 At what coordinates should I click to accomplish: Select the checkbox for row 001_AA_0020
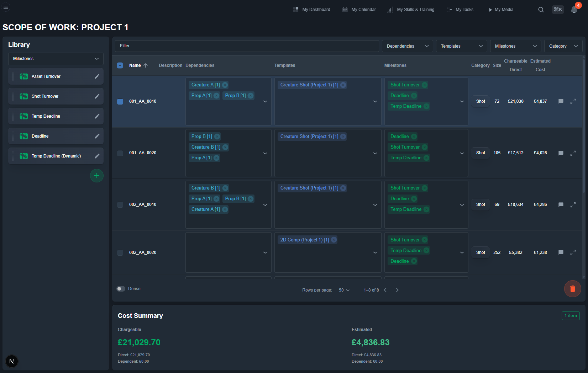[x=120, y=153]
